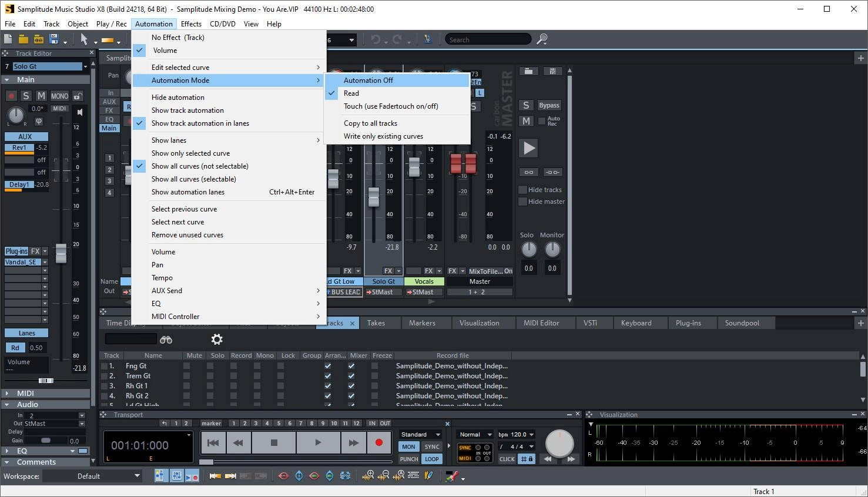Open the bpm 120.0 dropdown
The width and height of the screenshot is (868, 497).
pyautogui.click(x=516, y=434)
